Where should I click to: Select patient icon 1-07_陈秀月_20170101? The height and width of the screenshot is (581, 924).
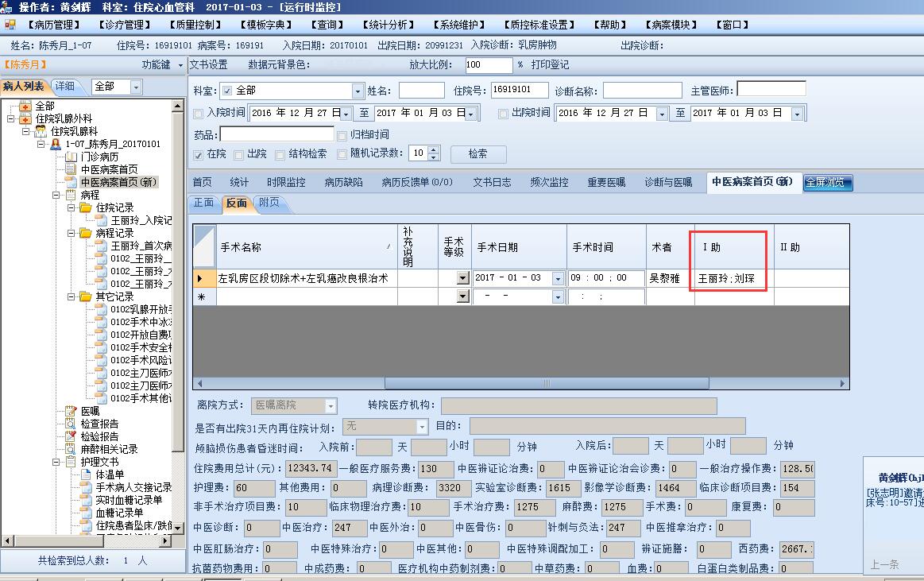(x=56, y=144)
